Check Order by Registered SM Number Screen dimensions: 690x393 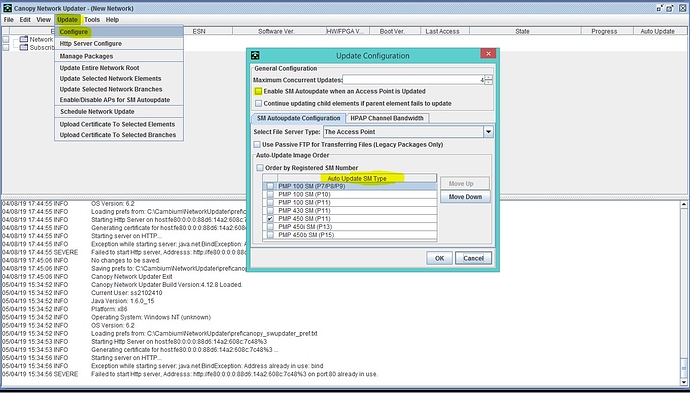[x=260, y=168]
